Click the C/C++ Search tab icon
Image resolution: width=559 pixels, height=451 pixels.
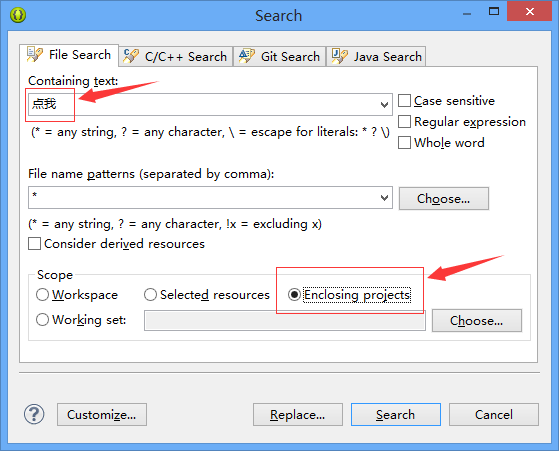[130, 56]
